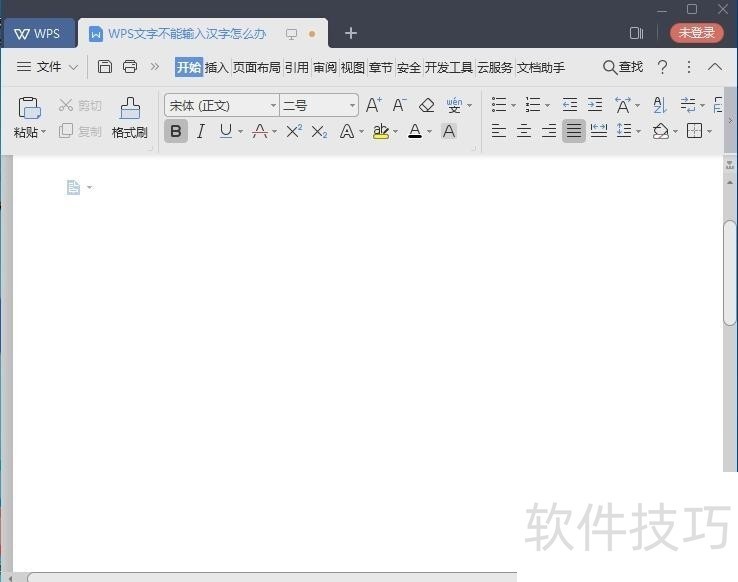Image resolution: width=738 pixels, height=582 pixels.
Task: Open the 开发工具 ribbon tab
Action: click(x=449, y=67)
